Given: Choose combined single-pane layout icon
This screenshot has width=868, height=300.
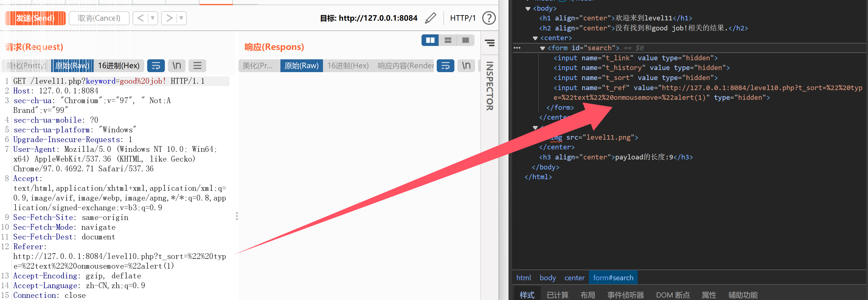Looking at the screenshot, I should [x=466, y=40].
